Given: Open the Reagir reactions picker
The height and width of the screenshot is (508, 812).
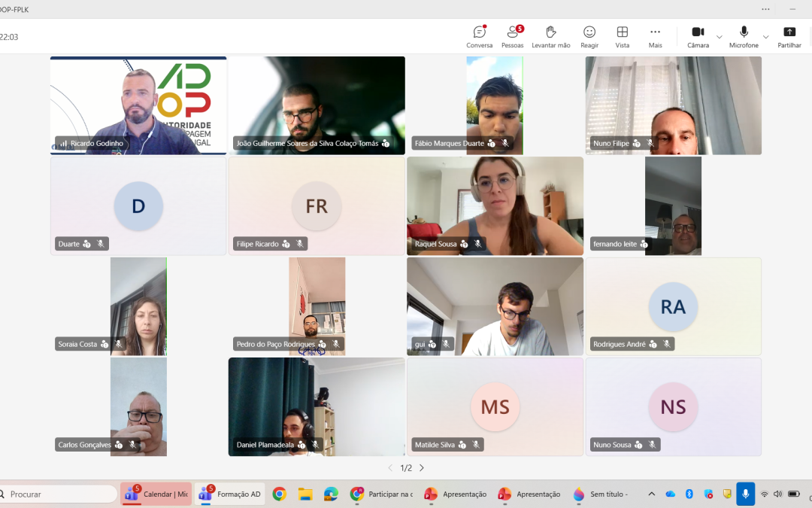Looking at the screenshot, I should (589, 37).
